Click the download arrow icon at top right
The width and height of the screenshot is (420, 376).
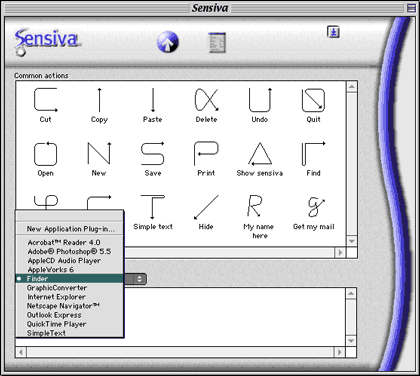tap(333, 32)
